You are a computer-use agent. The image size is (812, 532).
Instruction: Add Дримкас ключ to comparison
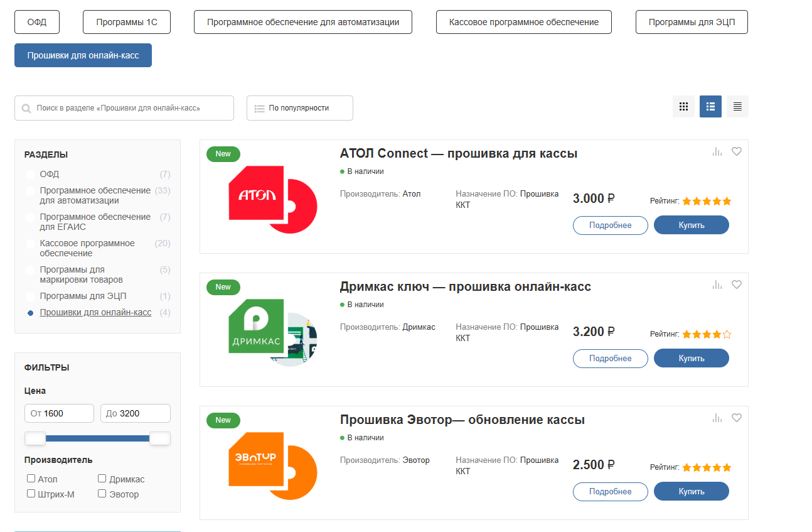(717, 285)
